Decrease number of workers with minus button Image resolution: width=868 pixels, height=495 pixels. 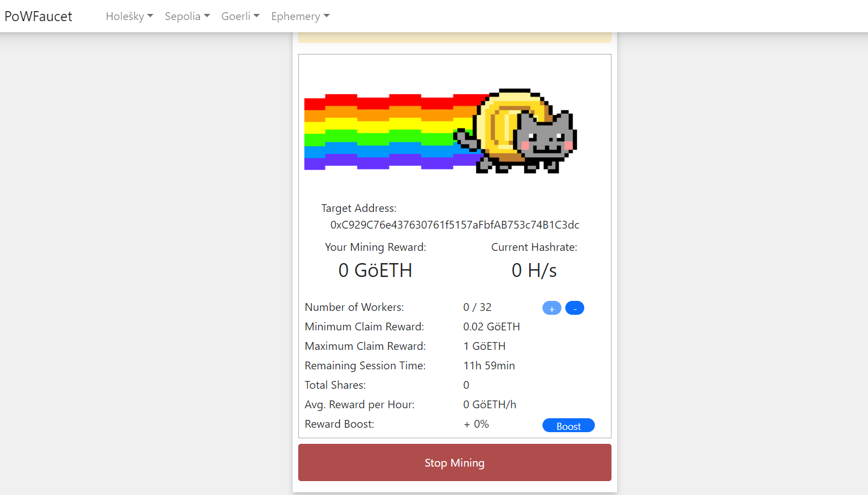575,308
